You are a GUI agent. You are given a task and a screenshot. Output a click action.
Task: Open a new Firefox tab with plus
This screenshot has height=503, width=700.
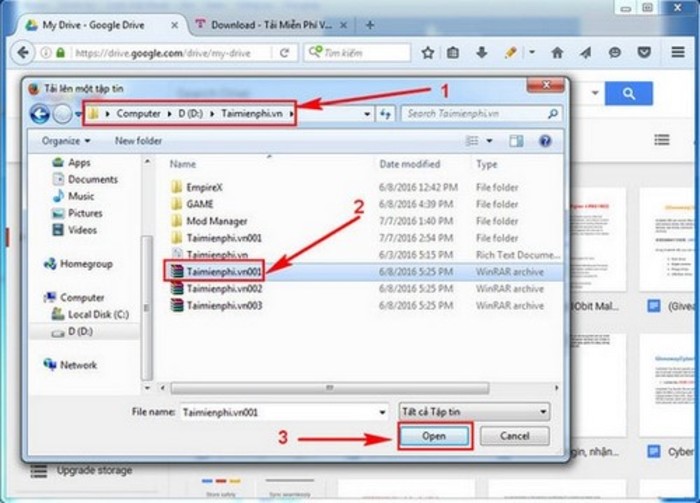[x=370, y=25]
